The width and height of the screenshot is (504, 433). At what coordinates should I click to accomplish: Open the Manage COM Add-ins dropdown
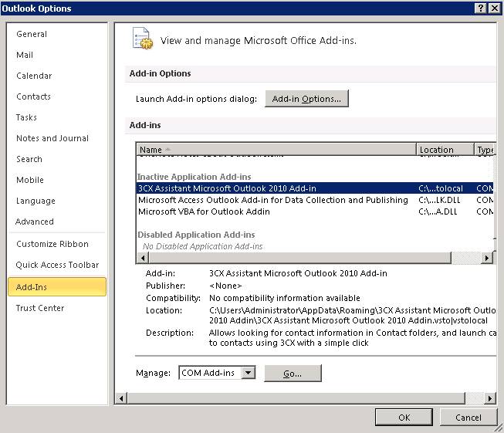pos(249,373)
